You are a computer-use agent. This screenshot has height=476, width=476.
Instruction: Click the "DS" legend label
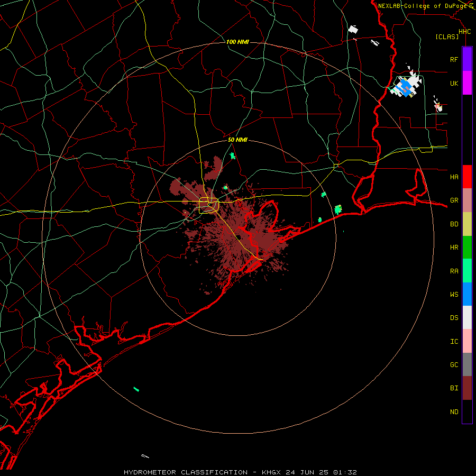point(454,318)
